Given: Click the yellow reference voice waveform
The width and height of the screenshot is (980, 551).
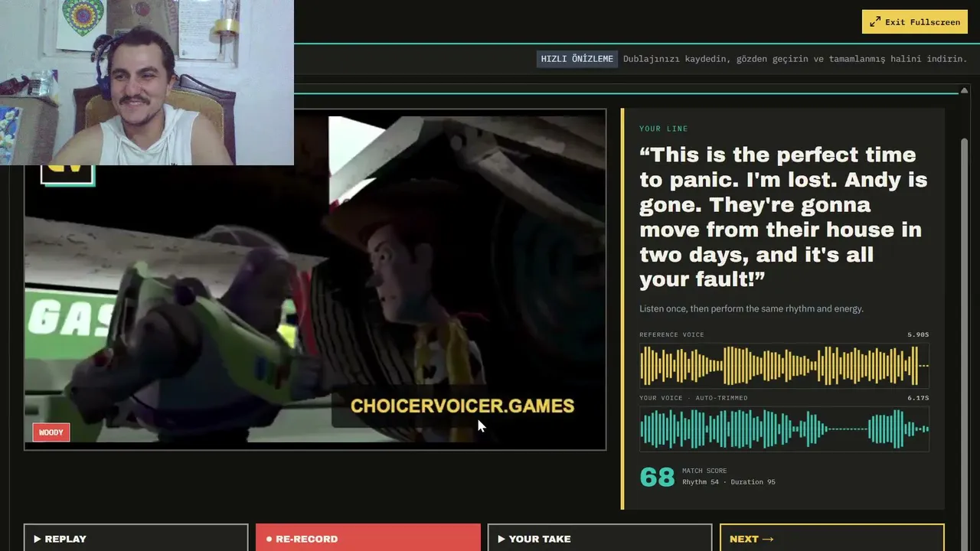Looking at the screenshot, I should click(784, 365).
